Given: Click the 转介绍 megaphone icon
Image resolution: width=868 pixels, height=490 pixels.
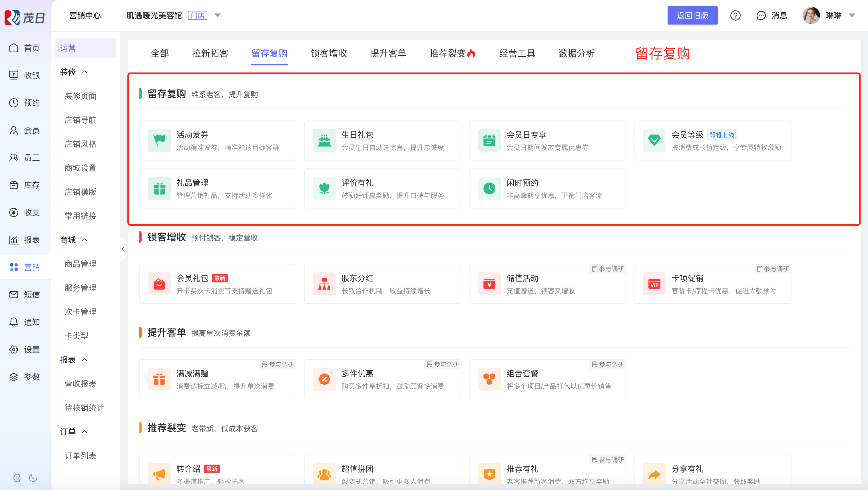Looking at the screenshot, I should click(159, 474).
